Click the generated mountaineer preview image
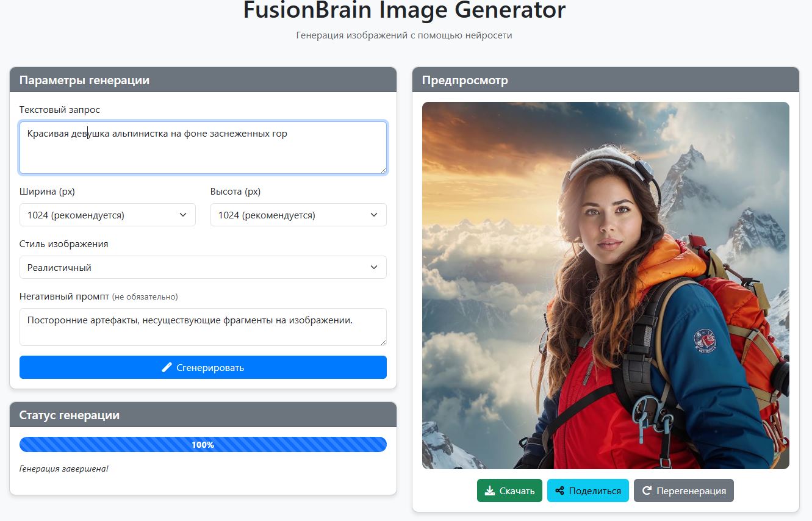Screen dimensions: 812x521 coord(605,286)
